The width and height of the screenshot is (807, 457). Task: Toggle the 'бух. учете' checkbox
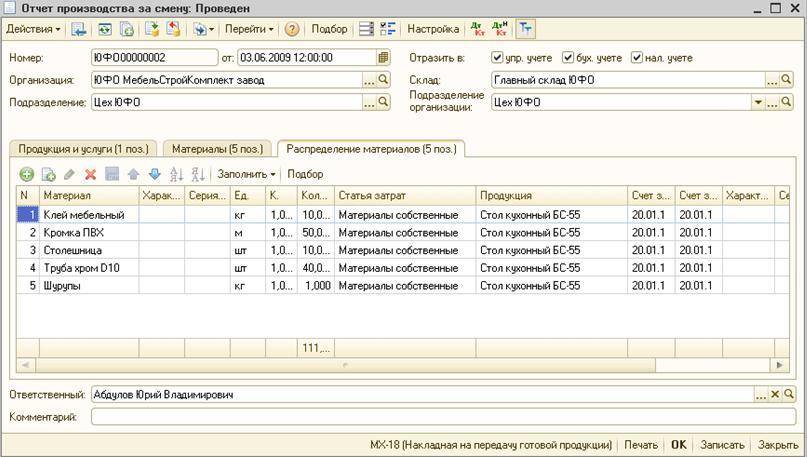pos(568,58)
